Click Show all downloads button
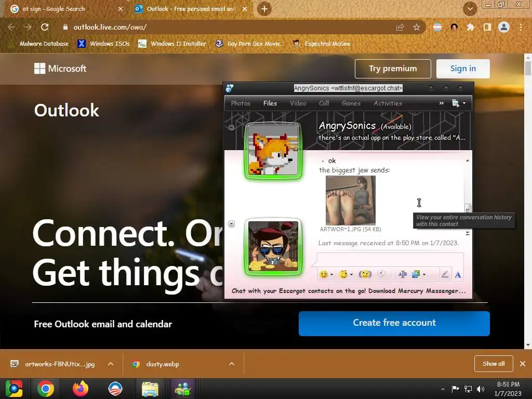 494,364
